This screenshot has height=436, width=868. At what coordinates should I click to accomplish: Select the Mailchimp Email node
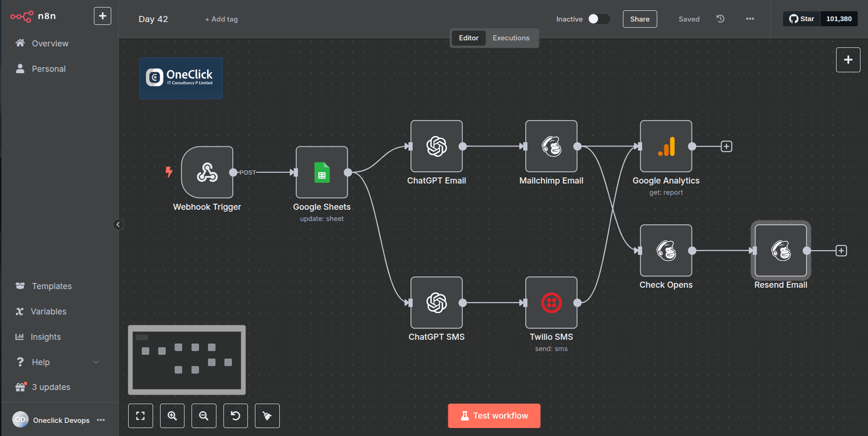551,146
